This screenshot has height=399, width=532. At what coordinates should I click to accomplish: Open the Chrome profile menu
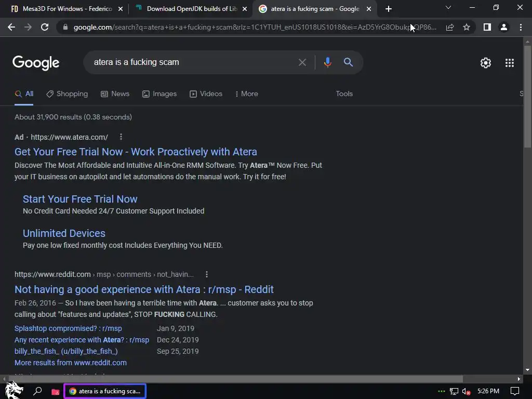point(504,27)
